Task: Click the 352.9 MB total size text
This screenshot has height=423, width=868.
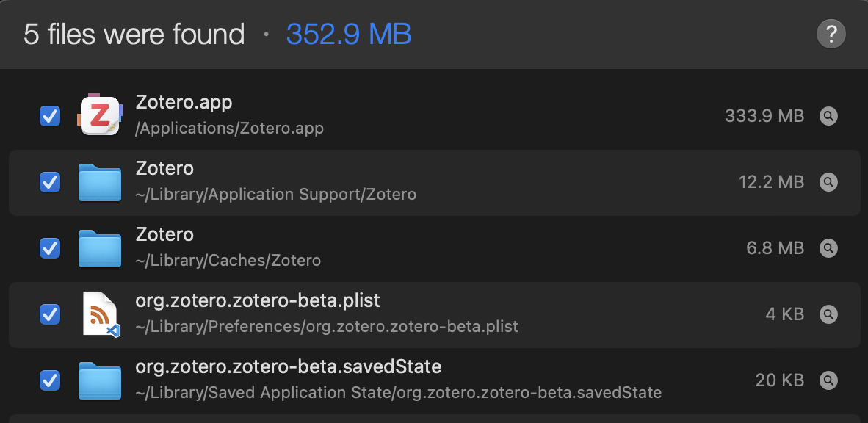Action: [x=349, y=34]
